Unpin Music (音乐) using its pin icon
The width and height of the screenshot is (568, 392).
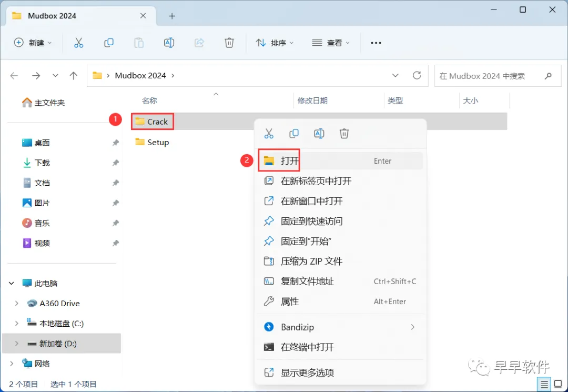point(116,223)
